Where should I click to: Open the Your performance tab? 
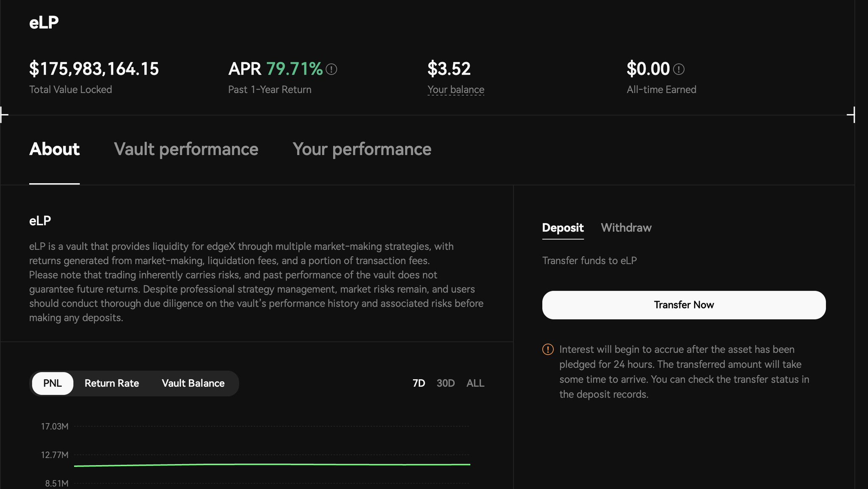(x=362, y=149)
